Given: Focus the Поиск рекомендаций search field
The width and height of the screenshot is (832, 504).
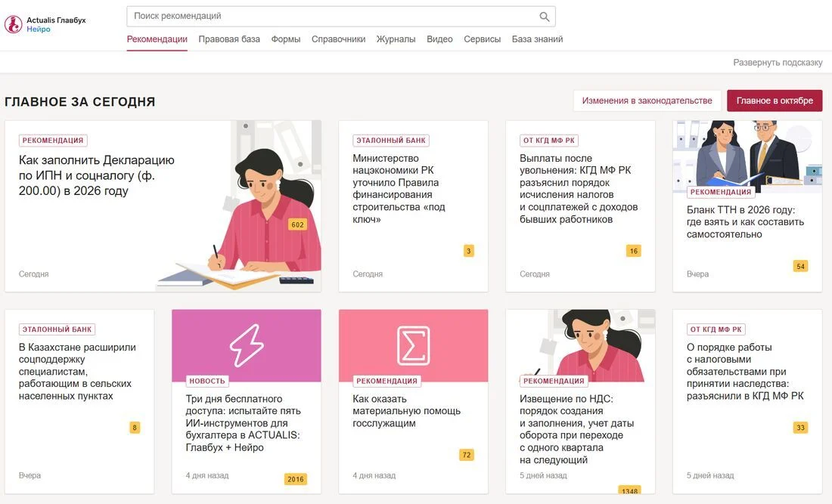Looking at the screenshot, I should click(x=340, y=17).
